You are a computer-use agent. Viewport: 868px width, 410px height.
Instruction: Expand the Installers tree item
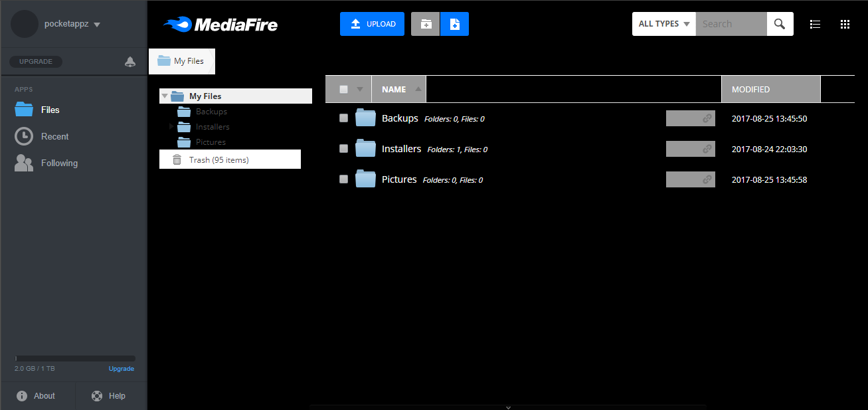coord(171,126)
